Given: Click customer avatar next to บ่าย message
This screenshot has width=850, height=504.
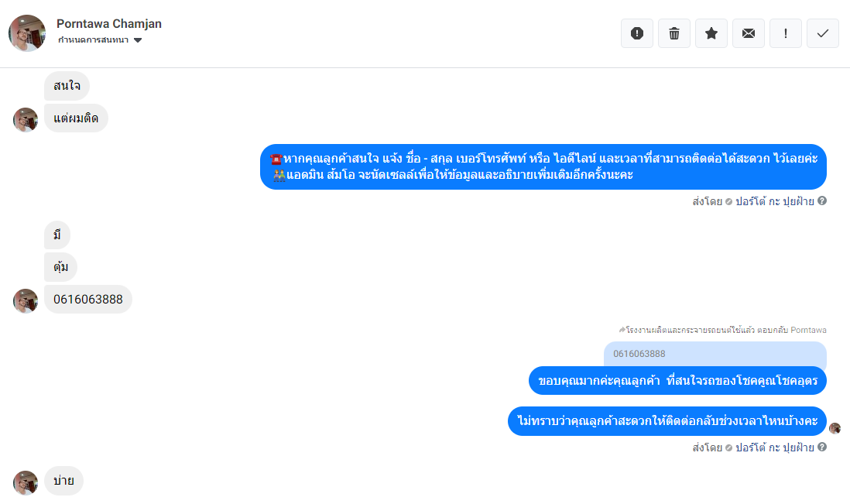Looking at the screenshot, I should click(26, 483).
